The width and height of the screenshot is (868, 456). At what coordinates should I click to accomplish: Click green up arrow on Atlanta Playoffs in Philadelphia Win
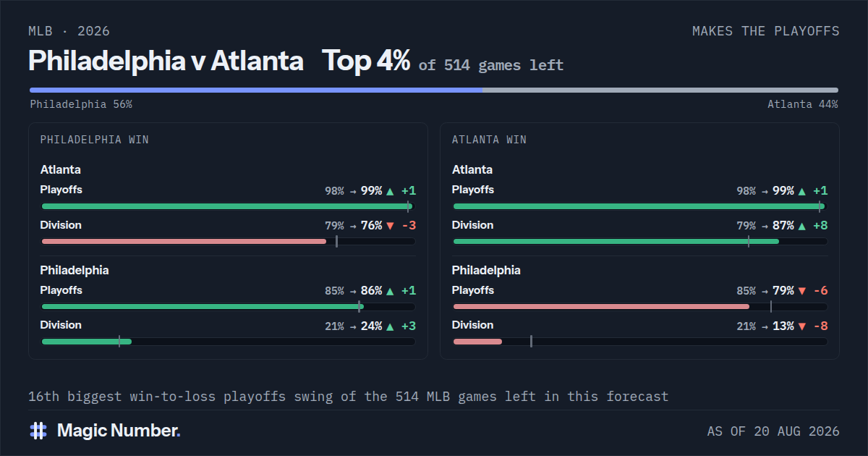(x=390, y=191)
